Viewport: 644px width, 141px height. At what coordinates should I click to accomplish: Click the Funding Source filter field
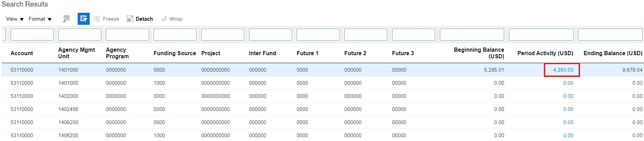click(175, 35)
